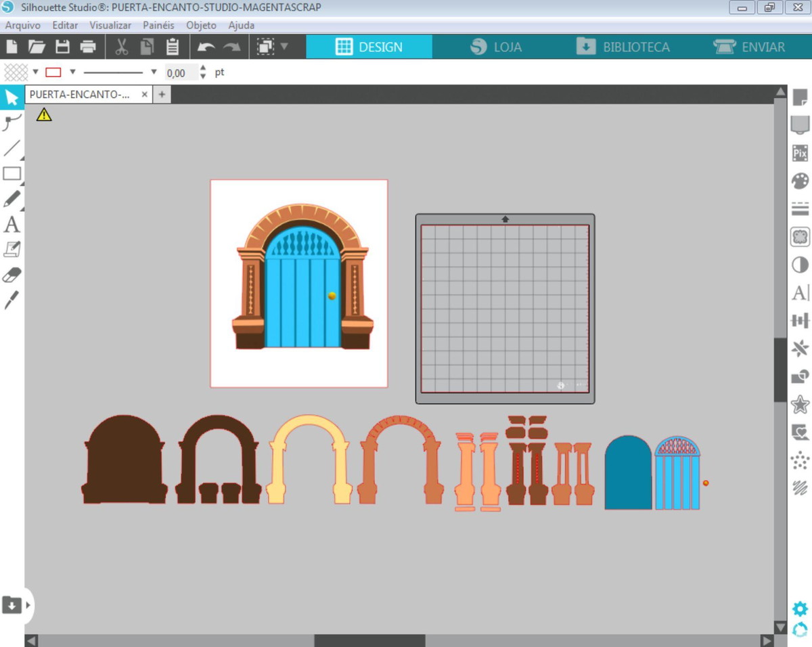
Task: Decrease line thickness with down arrow
Action: (204, 76)
